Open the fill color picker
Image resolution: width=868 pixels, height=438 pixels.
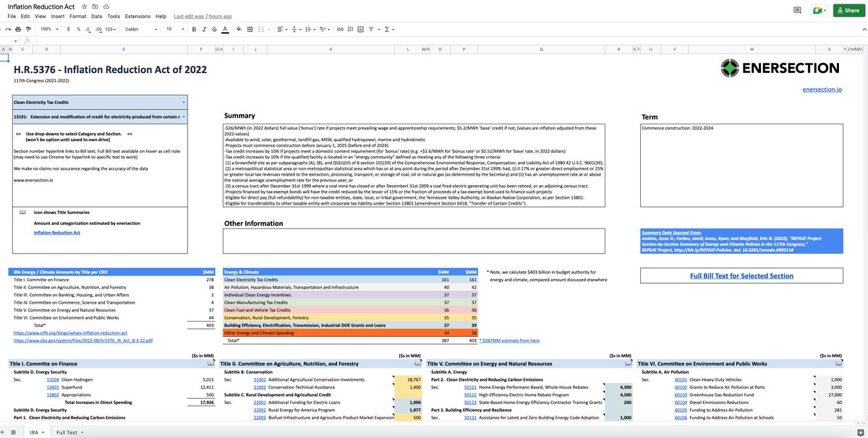point(239,29)
